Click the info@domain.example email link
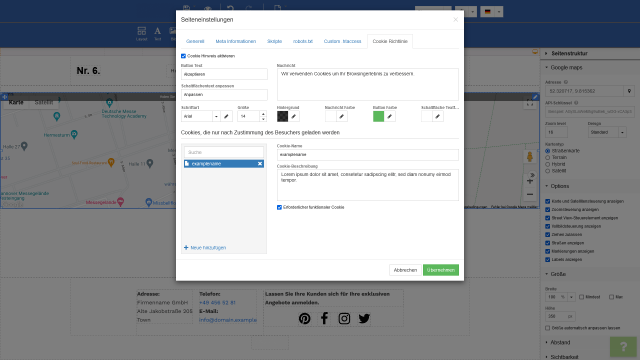The image size is (640, 360). 228,320
